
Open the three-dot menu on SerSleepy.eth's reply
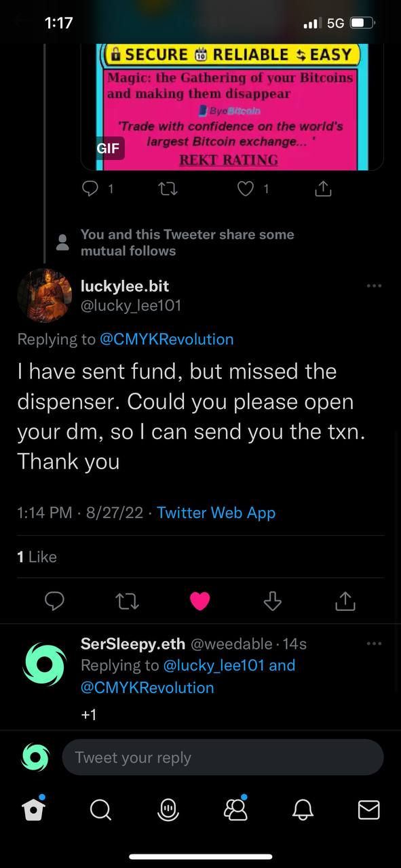(374, 644)
